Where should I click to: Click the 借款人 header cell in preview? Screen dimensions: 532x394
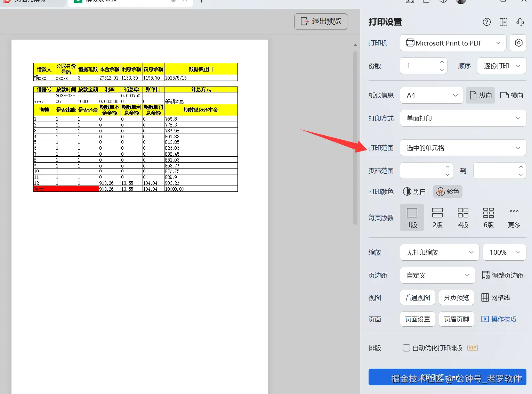(44, 69)
